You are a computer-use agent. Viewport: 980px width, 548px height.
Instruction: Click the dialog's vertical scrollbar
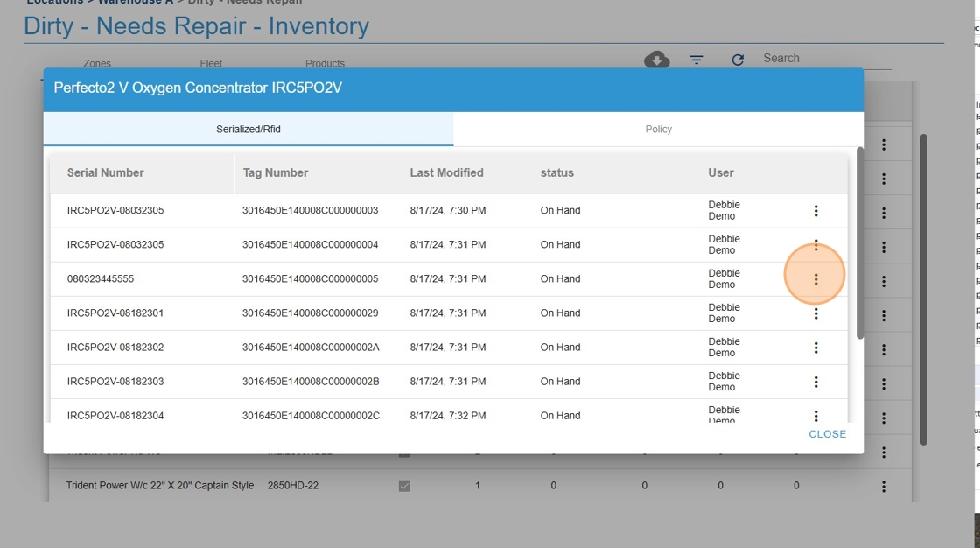[860, 244]
